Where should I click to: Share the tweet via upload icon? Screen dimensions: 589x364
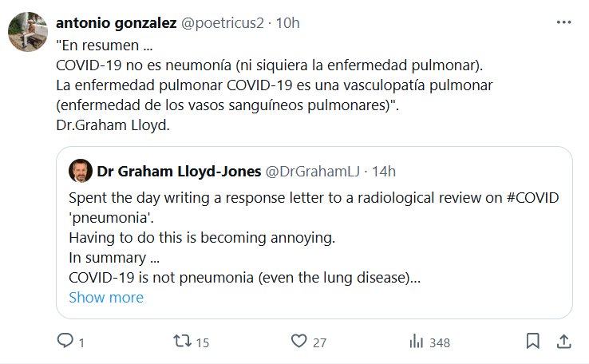[563, 342]
